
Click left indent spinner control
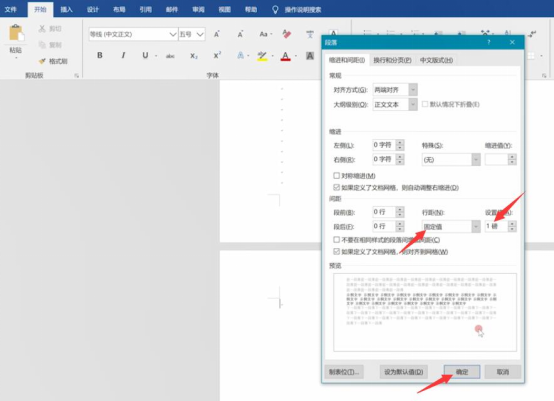pyautogui.click(x=400, y=145)
